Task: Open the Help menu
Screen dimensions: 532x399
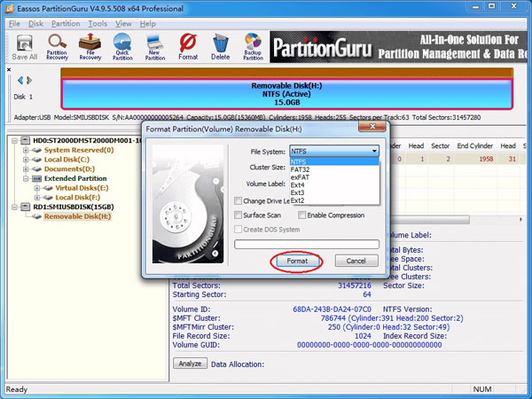Action: [x=147, y=24]
